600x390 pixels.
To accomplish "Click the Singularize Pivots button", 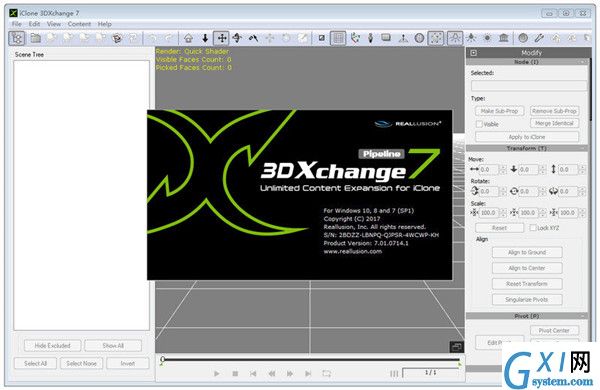I will click(527, 299).
